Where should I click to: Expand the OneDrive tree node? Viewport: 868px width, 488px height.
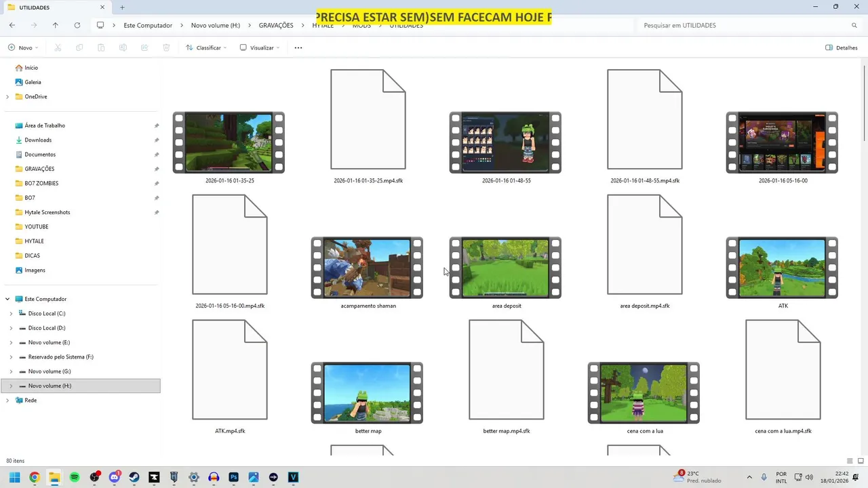(x=7, y=97)
